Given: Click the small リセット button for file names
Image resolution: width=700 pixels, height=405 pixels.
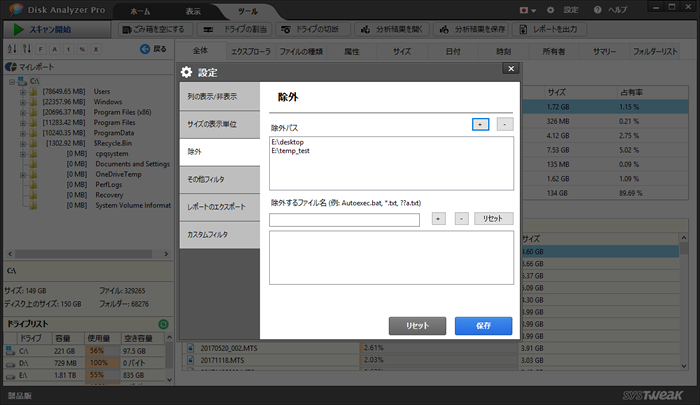Looking at the screenshot, I should pos(493,218).
